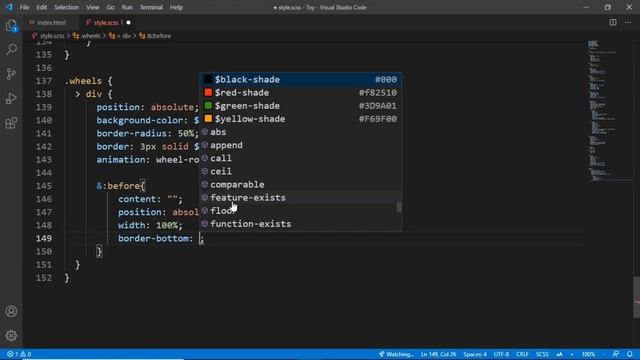Open the Manage gear icon
The image size is (640, 360).
coord(11,336)
